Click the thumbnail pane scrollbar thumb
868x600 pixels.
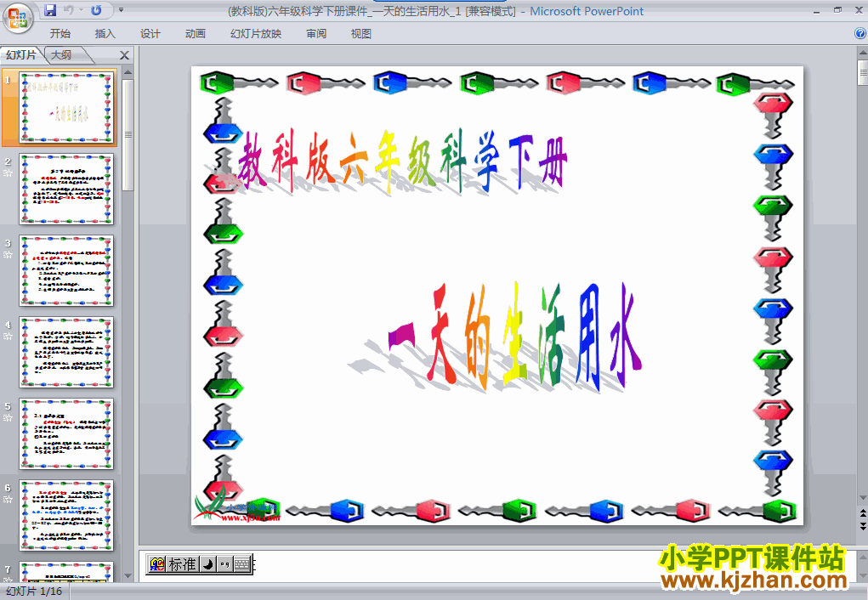tap(128, 134)
